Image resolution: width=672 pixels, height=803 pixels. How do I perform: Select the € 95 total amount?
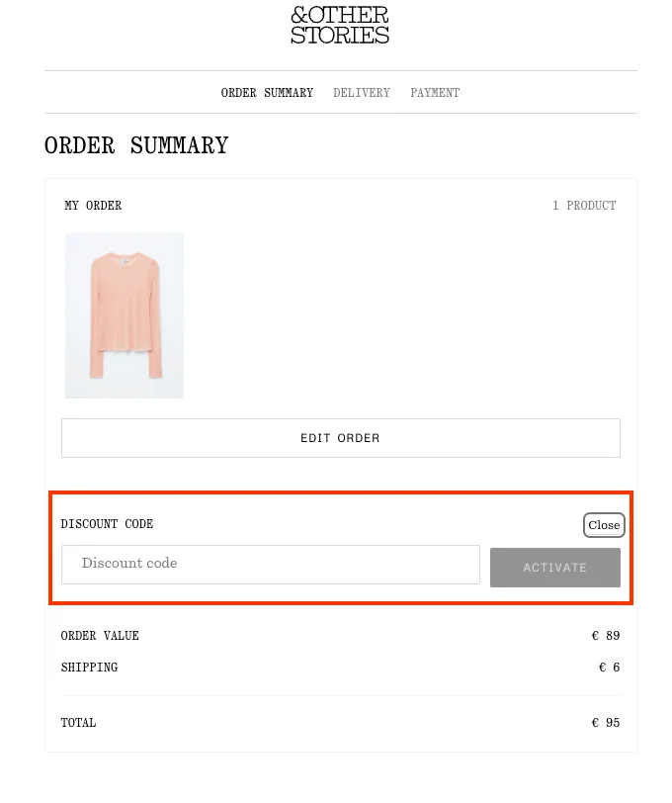606,723
